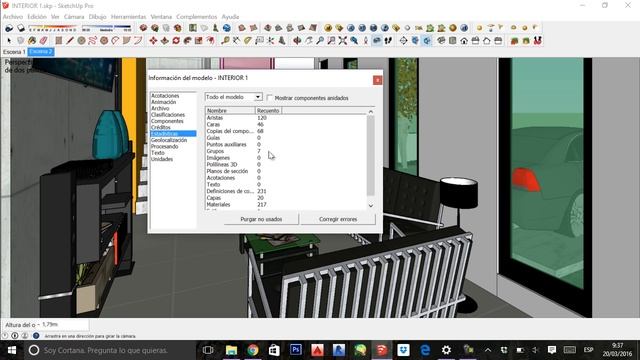The width and height of the screenshot is (640, 360).
Task: Switch to the Escena 2 tab
Action: (x=41, y=52)
